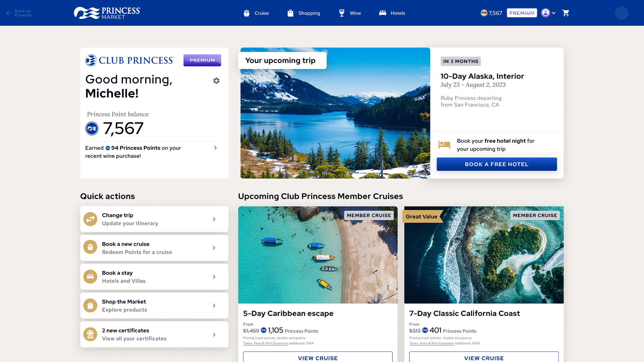Click 'View all your certificates' text
Viewport: 644px width, 362px height.
134,339
